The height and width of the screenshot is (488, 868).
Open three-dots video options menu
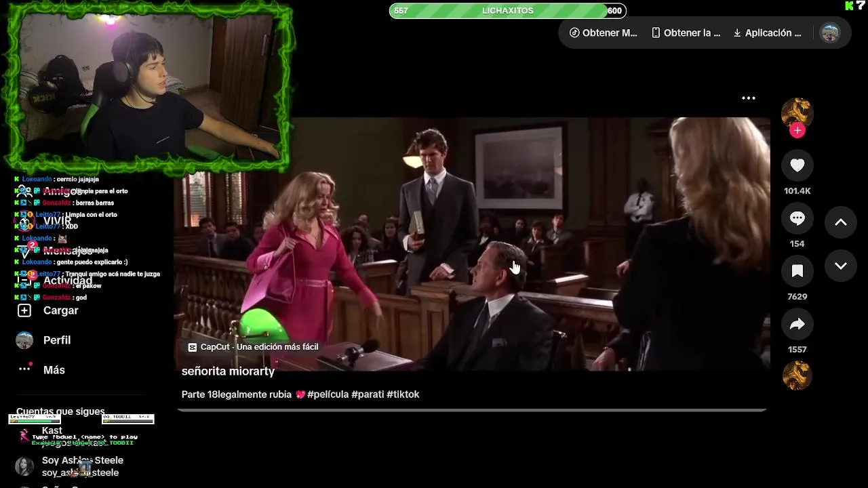coord(749,98)
